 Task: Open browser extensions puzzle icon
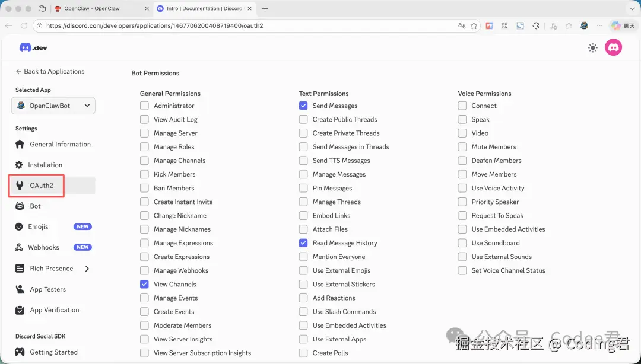536,25
